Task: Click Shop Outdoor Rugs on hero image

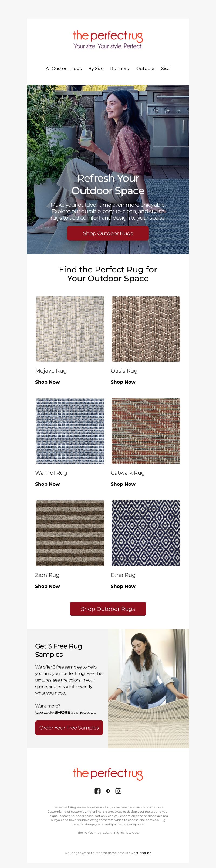Action: [x=108, y=233]
